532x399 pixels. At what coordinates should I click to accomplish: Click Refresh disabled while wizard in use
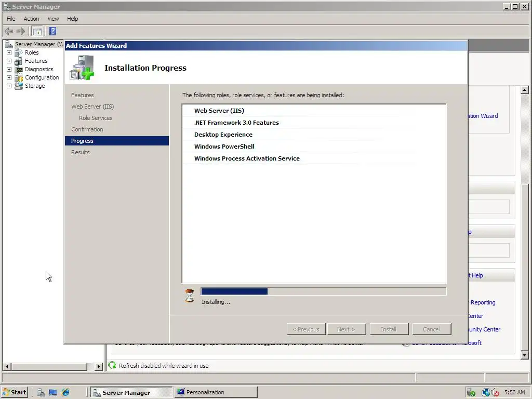pyautogui.click(x=164, y=366)
